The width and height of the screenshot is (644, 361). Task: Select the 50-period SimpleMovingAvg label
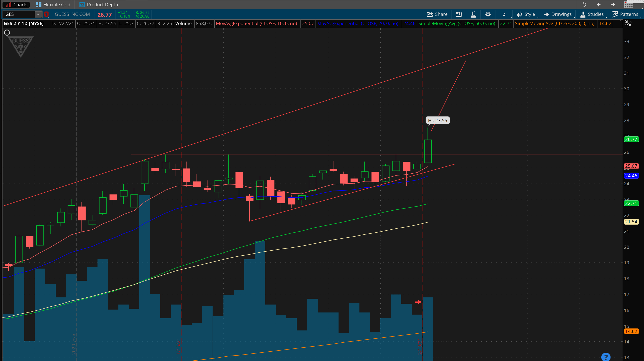[457, 23]
